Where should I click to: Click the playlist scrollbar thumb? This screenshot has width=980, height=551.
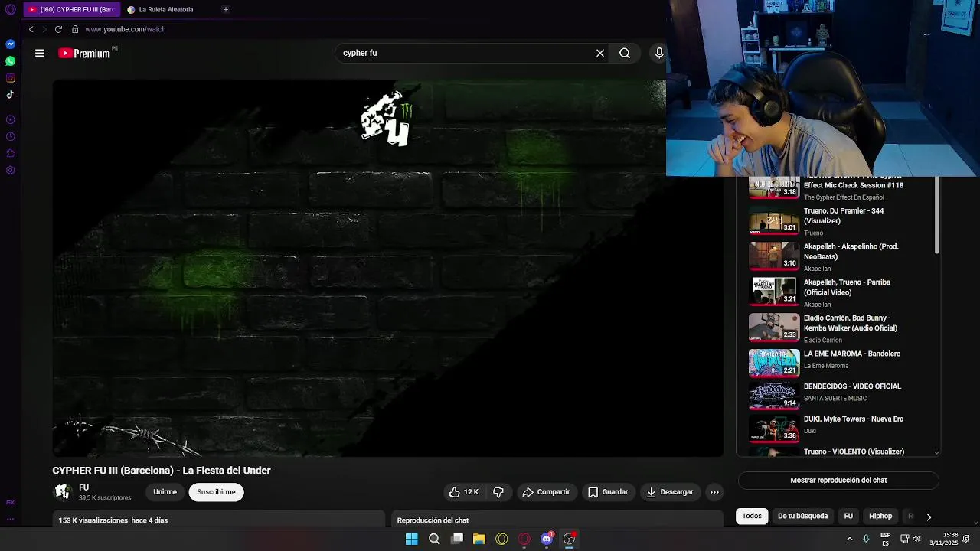click(936, 215)
